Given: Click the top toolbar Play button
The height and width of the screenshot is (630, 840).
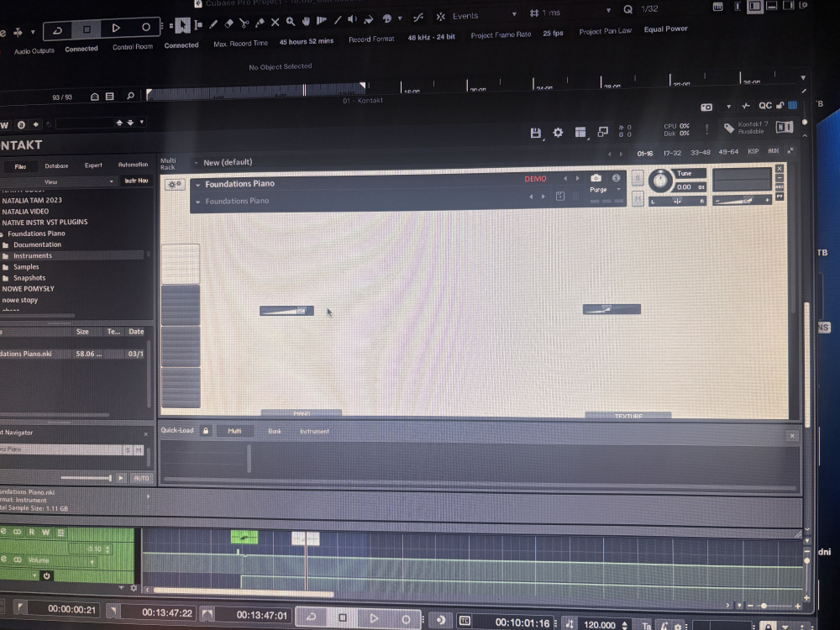Looking at the screenshot, I should pyautogui.click(x=116, y=28).
